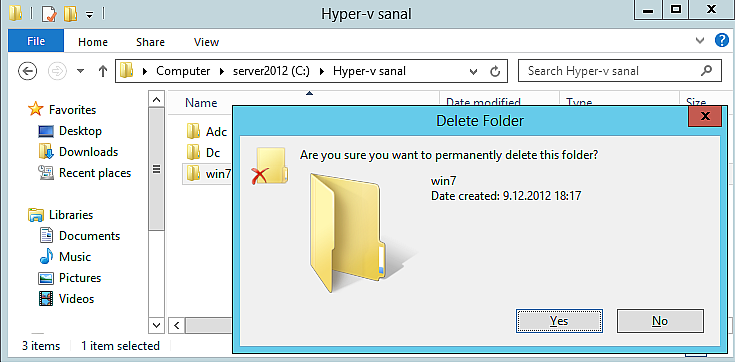
Task: Go up one folder level
Action: tap(103, 71)
